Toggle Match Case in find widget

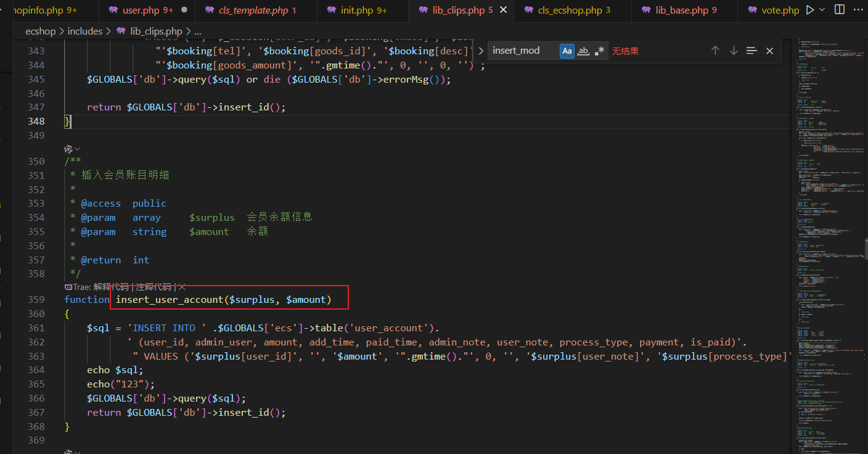tap(567, 51)
